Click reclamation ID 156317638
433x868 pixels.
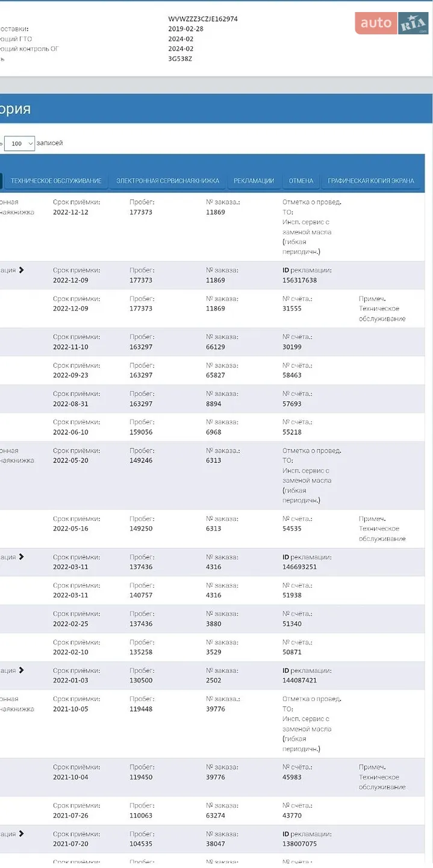click(299, 280)
